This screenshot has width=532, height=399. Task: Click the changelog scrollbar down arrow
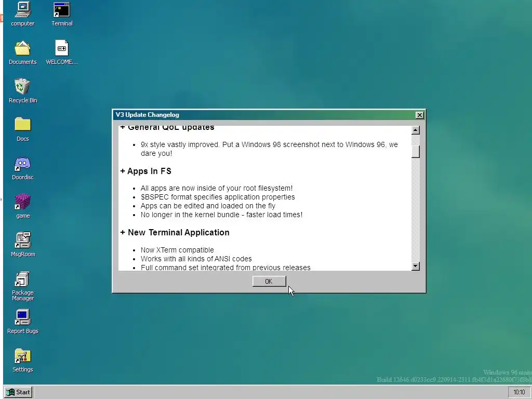[416, 267]
